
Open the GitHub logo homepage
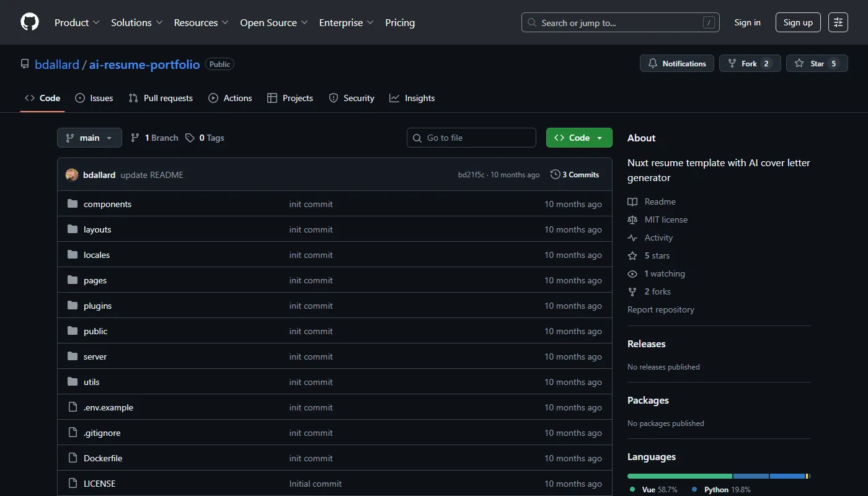click(30, 22)
